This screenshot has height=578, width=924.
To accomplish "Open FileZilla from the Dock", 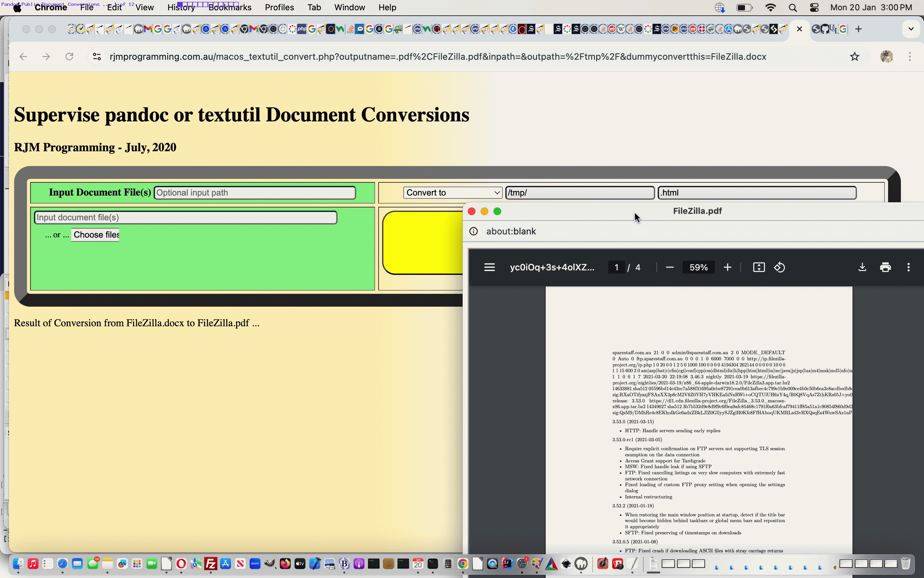I will [x=211, y=564].
